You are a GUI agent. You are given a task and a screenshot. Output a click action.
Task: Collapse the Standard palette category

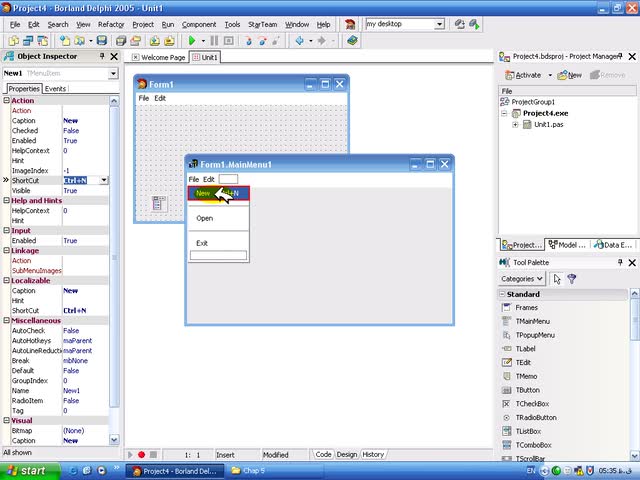click(502, 294)
